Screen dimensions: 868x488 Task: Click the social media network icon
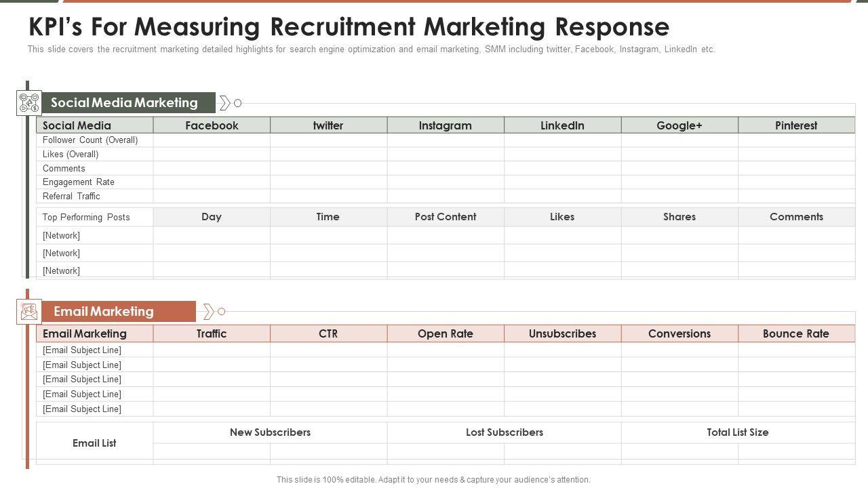(x=29, y=103)
